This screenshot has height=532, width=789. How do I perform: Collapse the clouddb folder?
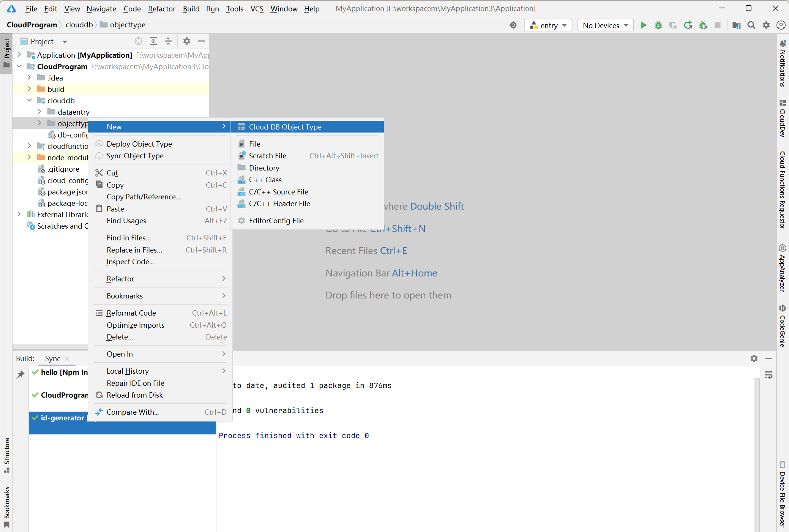(x=30, y=101)
